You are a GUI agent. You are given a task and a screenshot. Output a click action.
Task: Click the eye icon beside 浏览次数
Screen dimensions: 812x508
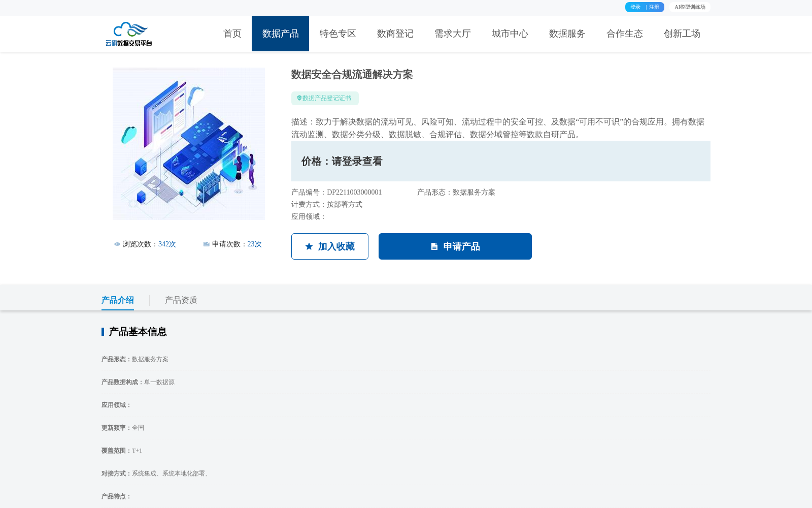tap(117, 244)
